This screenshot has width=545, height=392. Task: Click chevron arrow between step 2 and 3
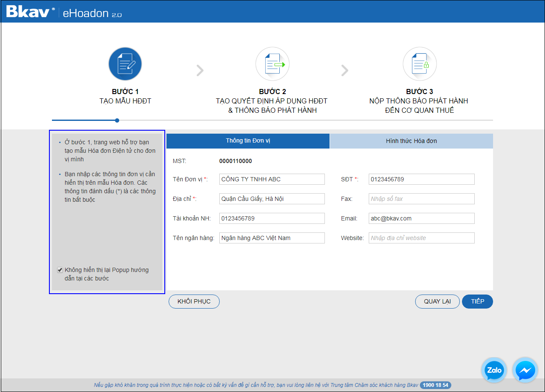point(345,71)
